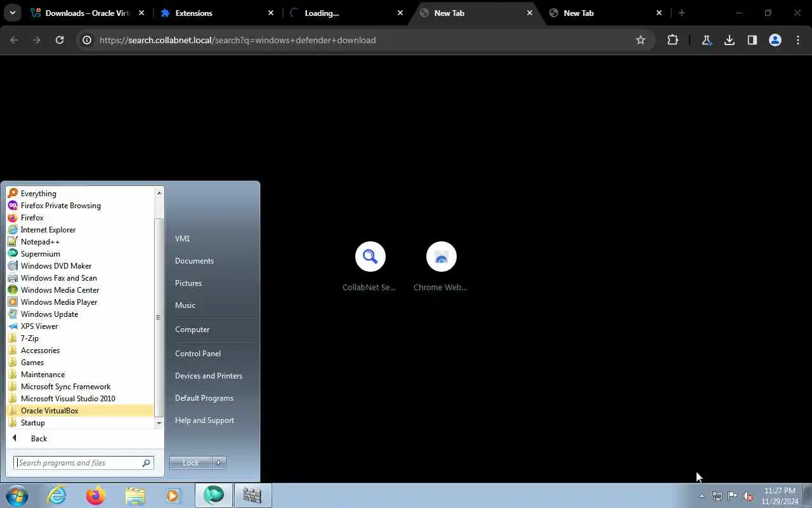Screen dimensions: 812x508
Task: Switch to the Extensions tab
Action: click(x=218, y=13)
